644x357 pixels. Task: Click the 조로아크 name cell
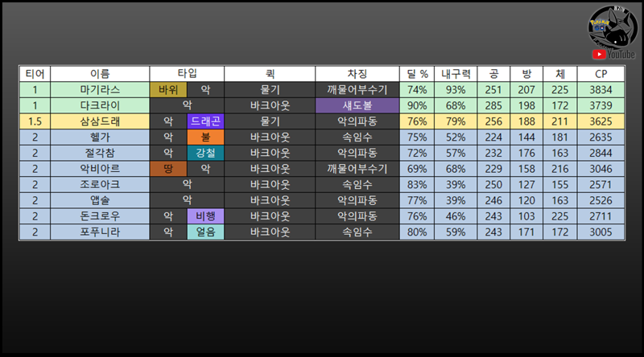100,185
